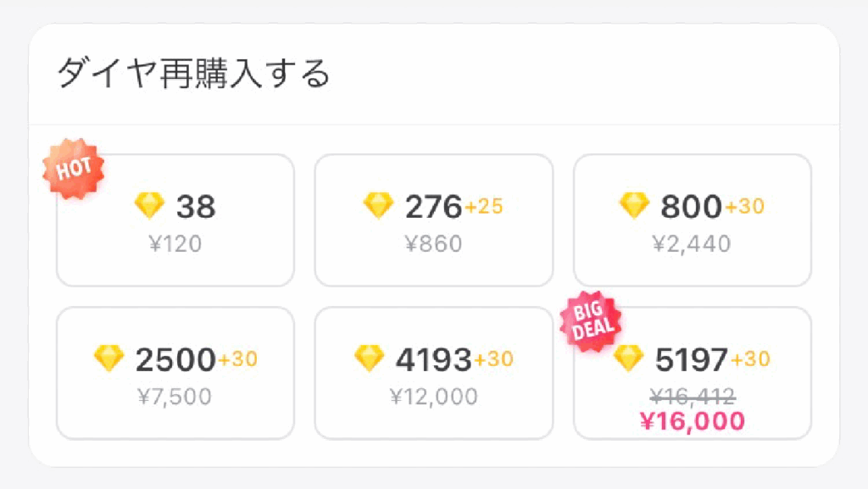Click diamond icon beside 2500
This screenshot has height=489, width=868.
point(109,358)
